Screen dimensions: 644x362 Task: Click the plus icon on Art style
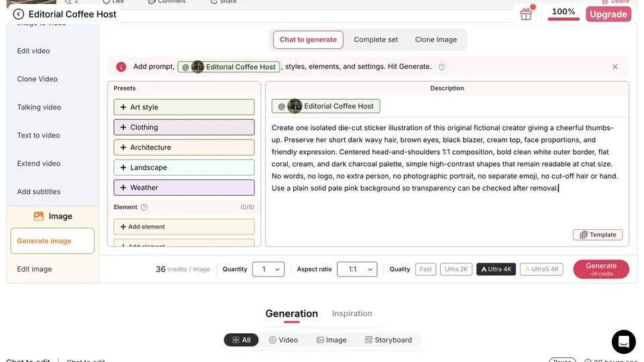pyautogui.click(x=123, y=107)
